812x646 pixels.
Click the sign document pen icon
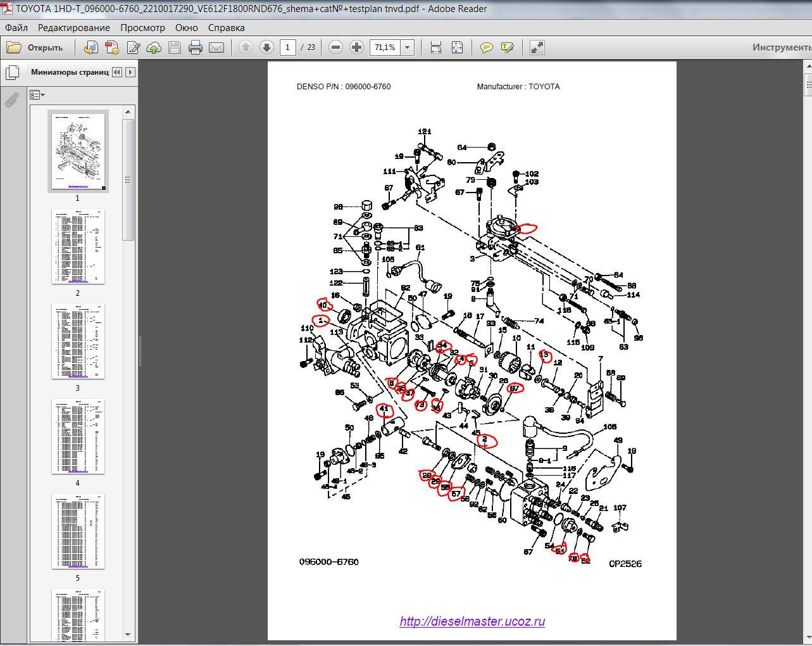pyautogui.click(x=133, y=47)
